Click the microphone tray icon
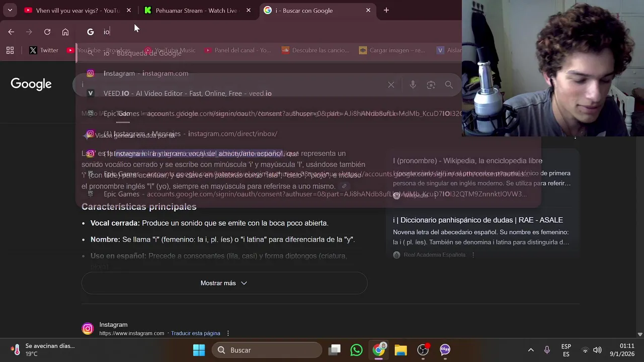The width and height of the screenshot is (644, 362). [x=547, y=350]
